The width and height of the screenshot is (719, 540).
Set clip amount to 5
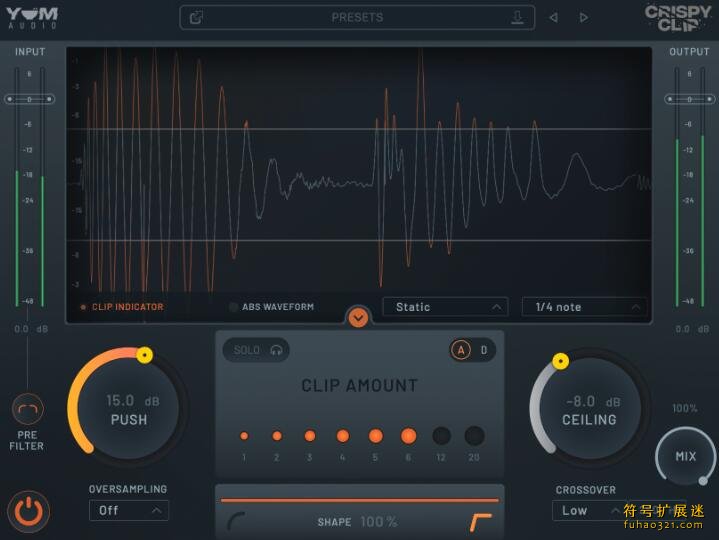[x=376, y=436]
